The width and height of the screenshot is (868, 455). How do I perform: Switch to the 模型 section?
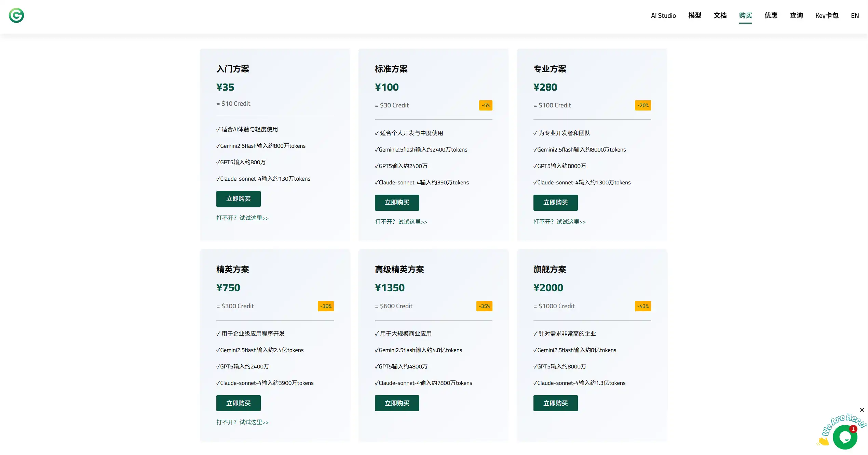[x=695, y=15]
